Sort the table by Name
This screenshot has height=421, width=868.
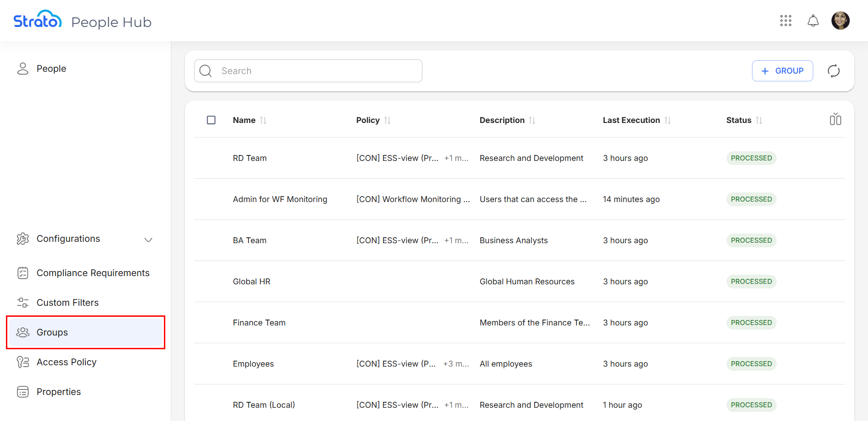pyautogui.click(x=263, y=120)
